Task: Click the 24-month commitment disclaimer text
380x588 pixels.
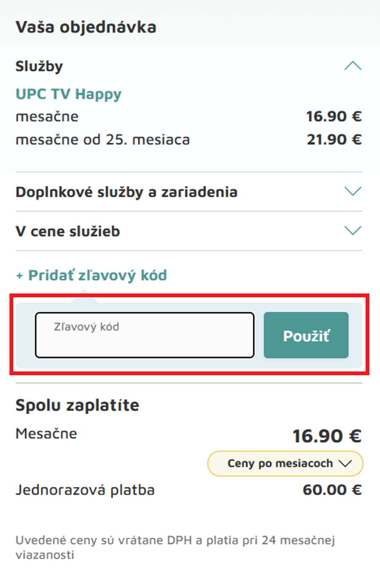Action: click(175, 547)
